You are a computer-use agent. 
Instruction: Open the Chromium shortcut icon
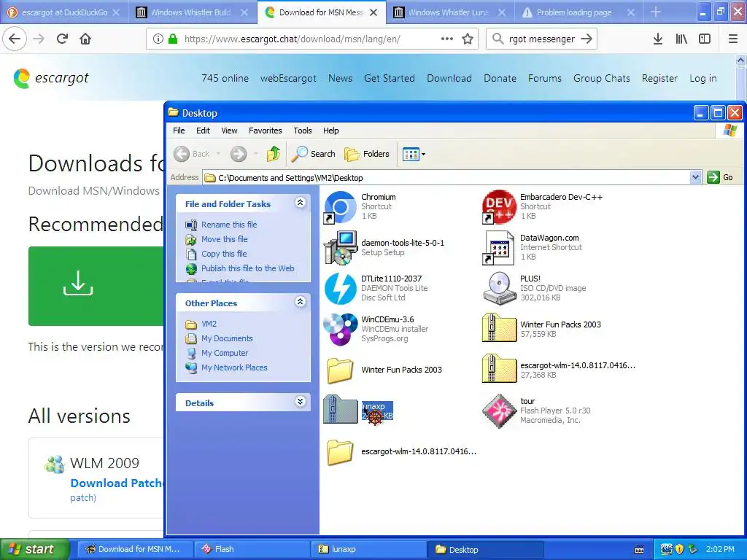(340, 207)
